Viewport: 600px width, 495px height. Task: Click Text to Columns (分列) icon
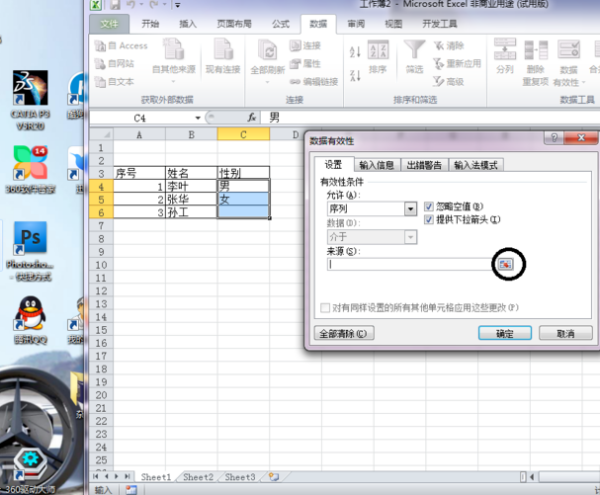pos(505,49)
